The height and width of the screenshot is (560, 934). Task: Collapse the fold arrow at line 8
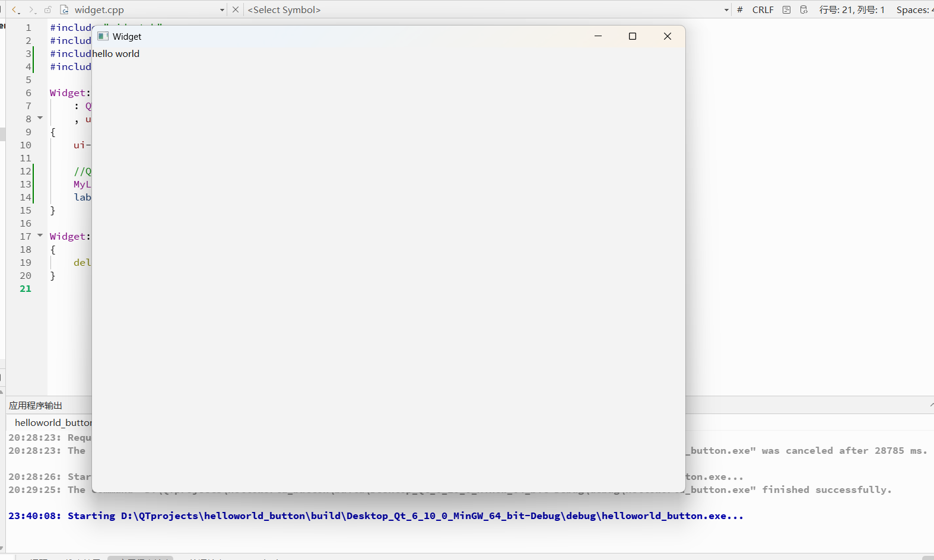40,118
